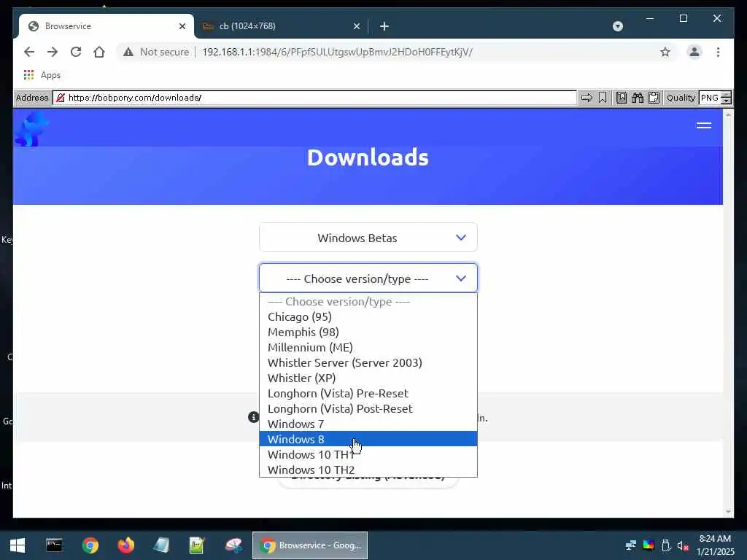
Task: Click the Browservice go arrow icon
Action: coord(587,98)
